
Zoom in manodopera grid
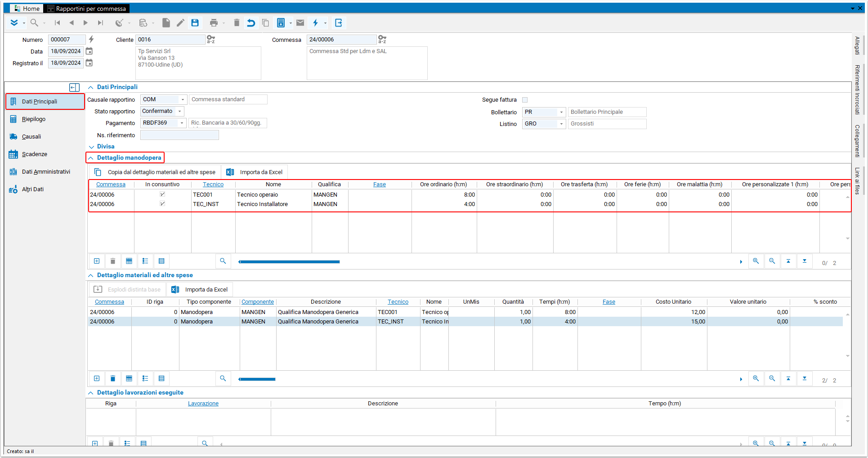click(x=756, y=261)
